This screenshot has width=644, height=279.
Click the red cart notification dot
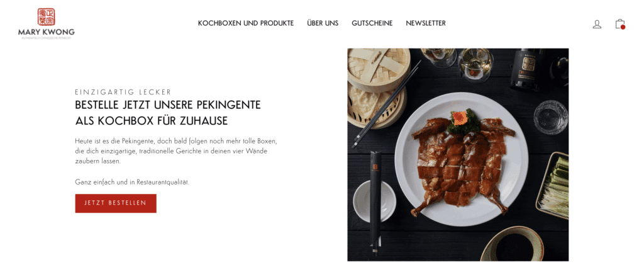pos(623,27)
